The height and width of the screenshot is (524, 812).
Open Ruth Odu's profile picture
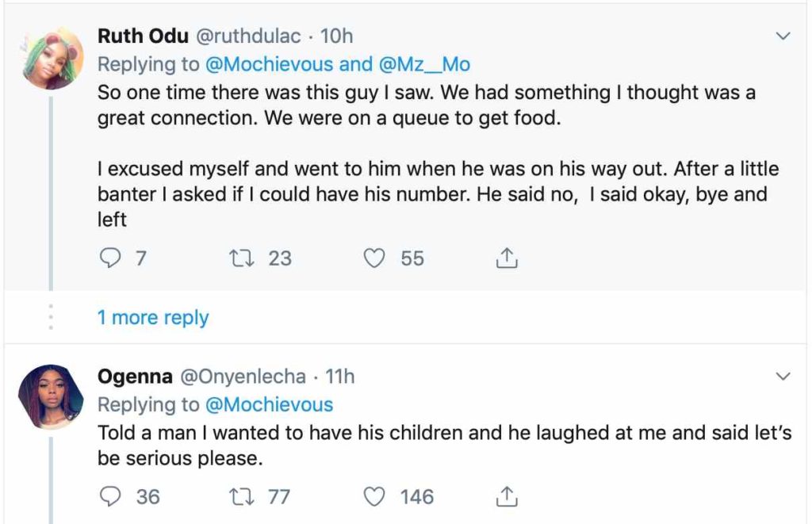[51, 59]
